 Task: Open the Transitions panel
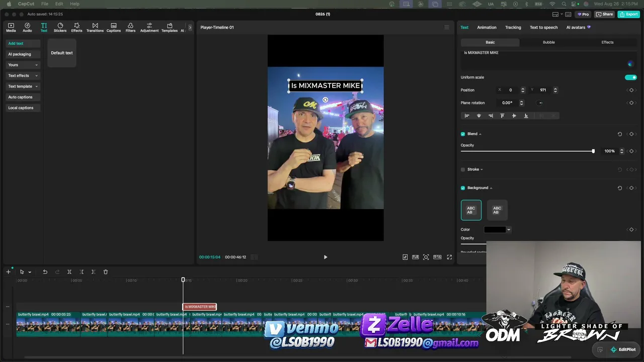coord(95,27)
